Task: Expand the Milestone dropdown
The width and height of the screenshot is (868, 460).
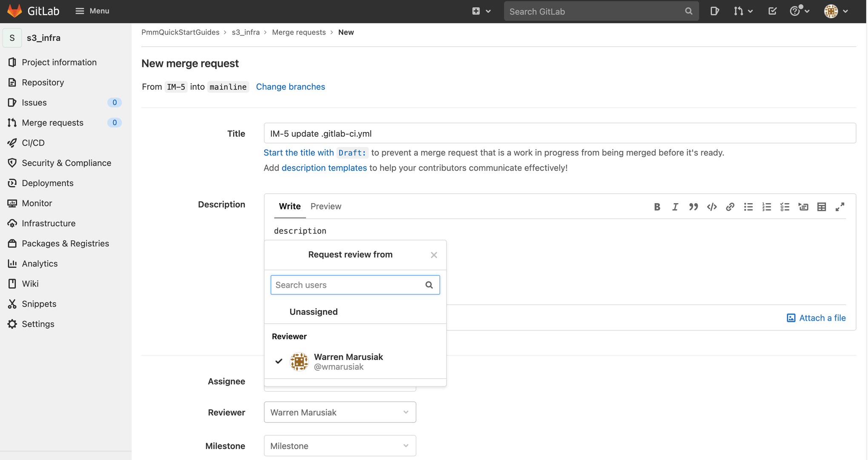Action: [340, 446]
